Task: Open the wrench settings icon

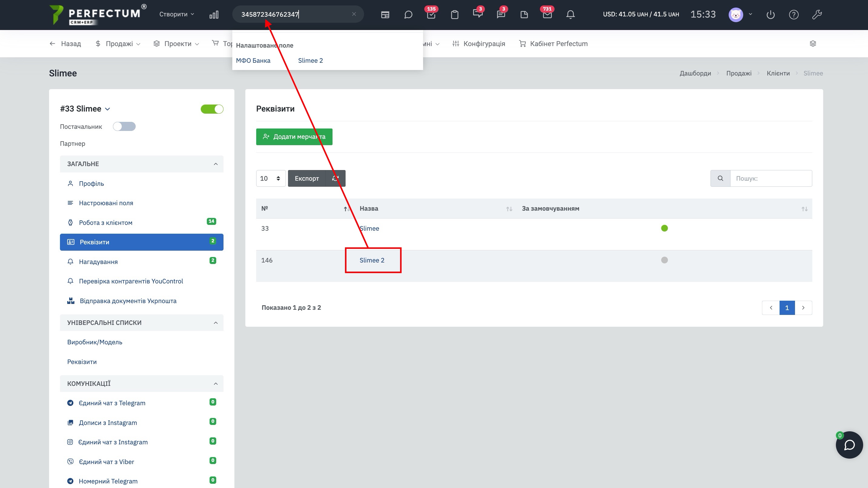Action: tap(817, 15)
